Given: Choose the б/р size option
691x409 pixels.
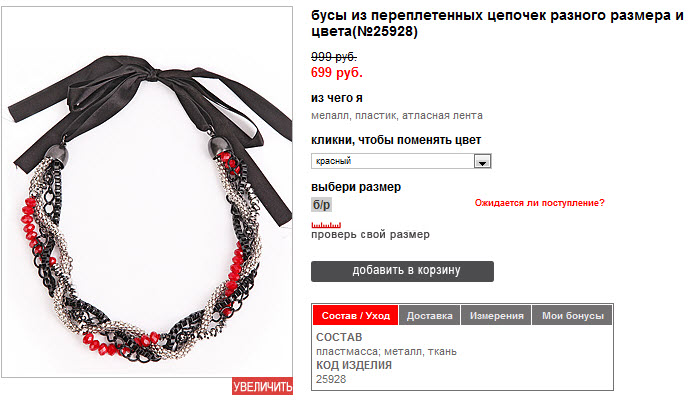Looking at the screenshot, I should 321,205.
